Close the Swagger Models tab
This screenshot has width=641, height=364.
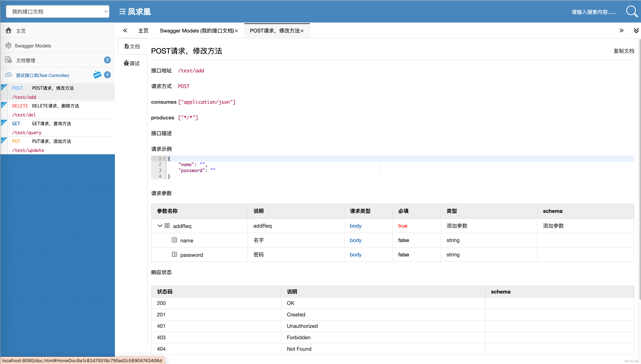tap(236, 31)
